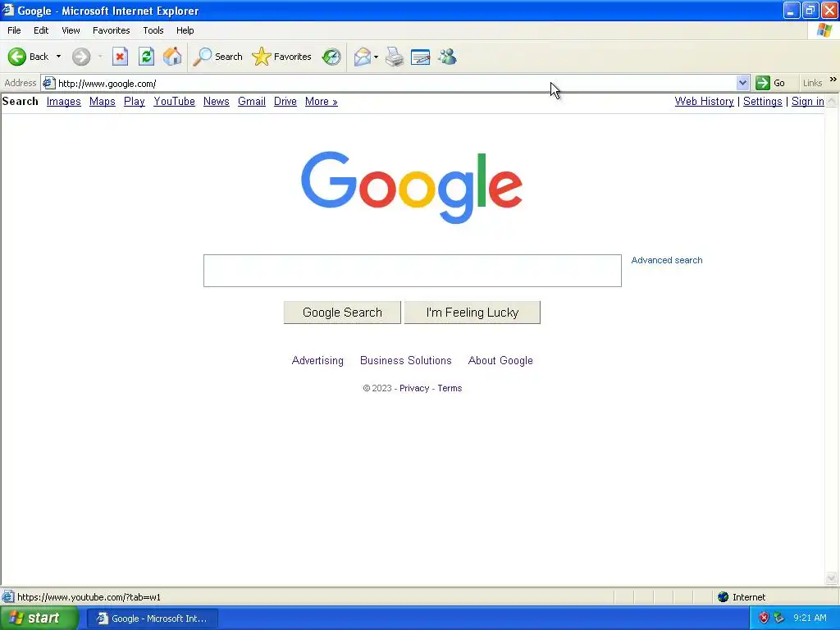This screenshot has height=630, width=840.
Task: Click the Windows flag logo throbber
Action: point(824,30)
